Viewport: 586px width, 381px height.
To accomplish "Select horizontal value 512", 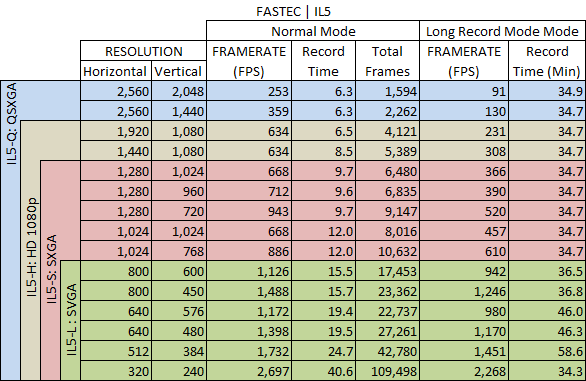I will coord(115,351).
